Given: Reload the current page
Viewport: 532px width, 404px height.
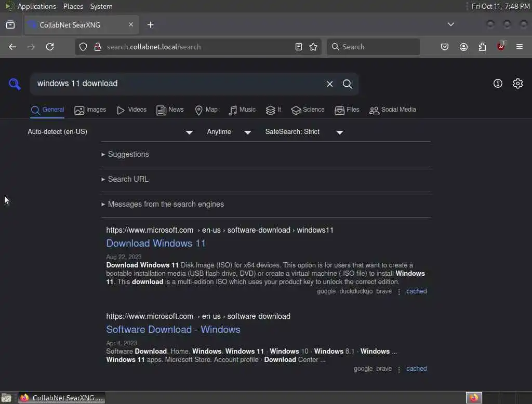Looking at the screenshot, I should pos(50,47).
